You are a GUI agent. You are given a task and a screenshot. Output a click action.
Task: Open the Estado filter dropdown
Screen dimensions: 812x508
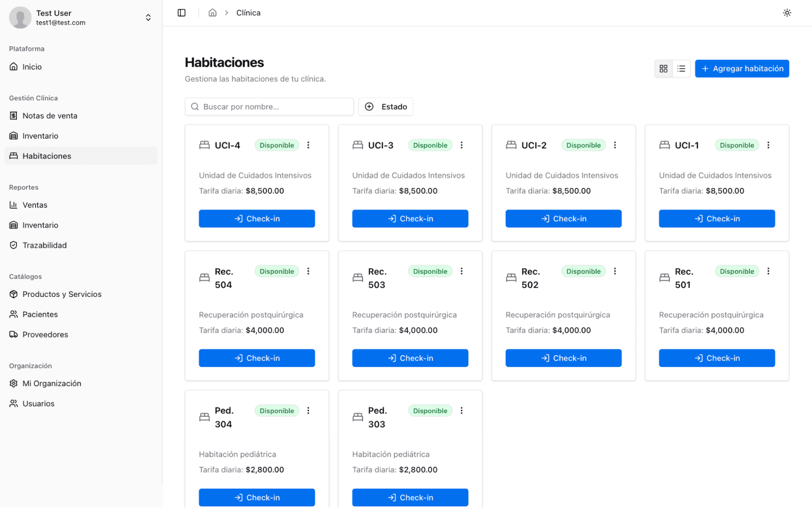point(386,107)
